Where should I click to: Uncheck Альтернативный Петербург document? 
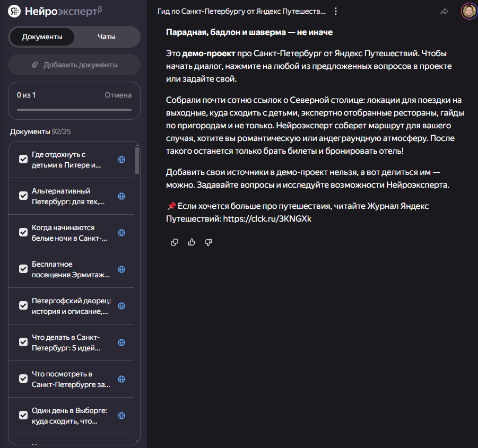pyautogui.click(x=23, y=196)
